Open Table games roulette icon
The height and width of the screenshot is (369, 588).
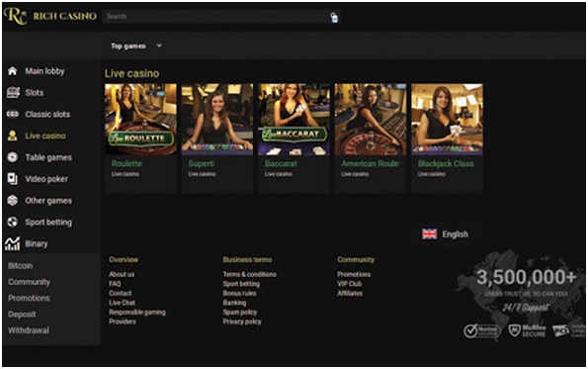[x=13, y=157]
